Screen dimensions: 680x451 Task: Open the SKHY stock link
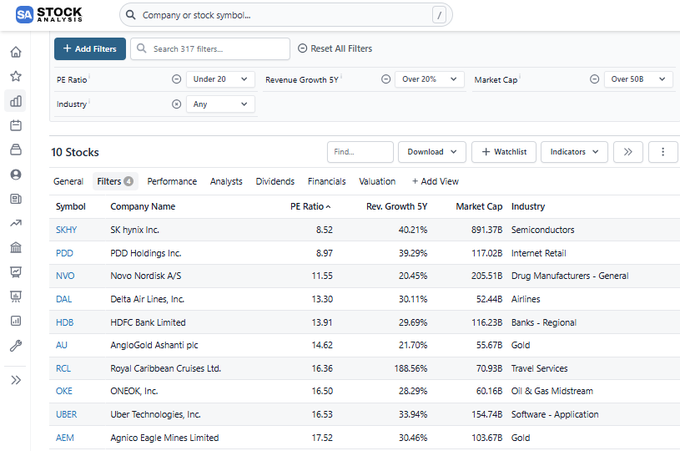click(x=66, y=230)
